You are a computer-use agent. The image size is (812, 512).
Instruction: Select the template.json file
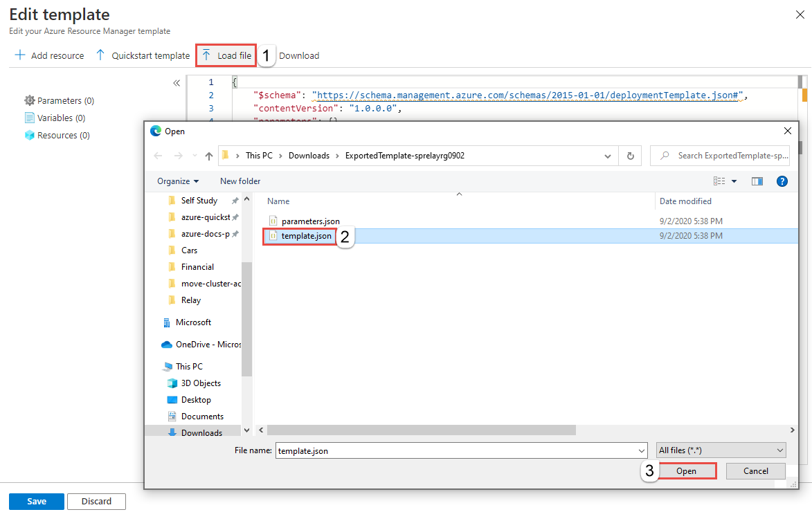307,236
